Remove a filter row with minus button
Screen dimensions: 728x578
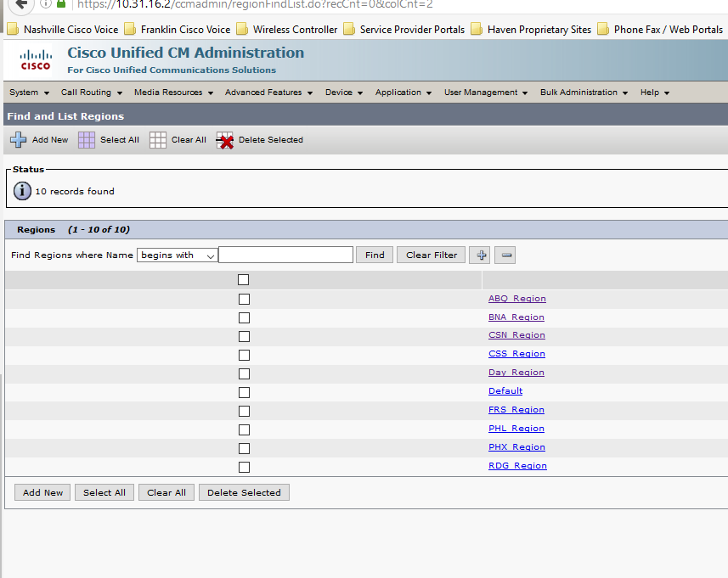point(505,255)
